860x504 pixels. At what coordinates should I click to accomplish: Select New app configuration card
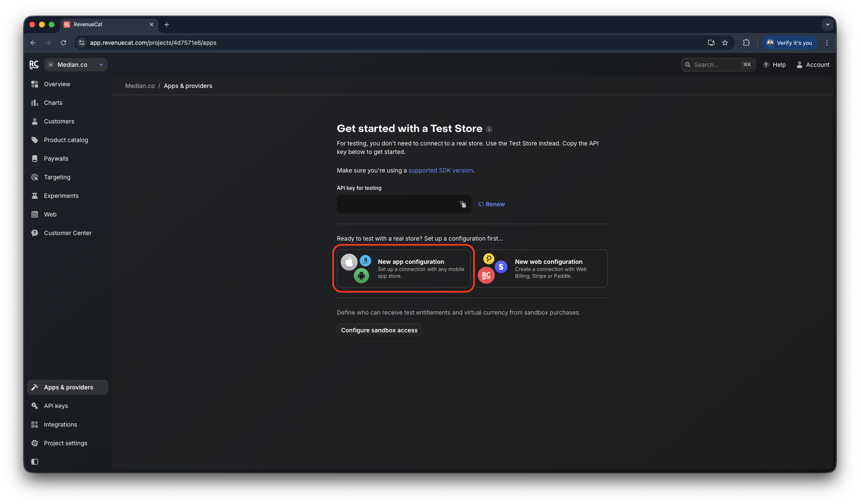(x=403, y=268)
